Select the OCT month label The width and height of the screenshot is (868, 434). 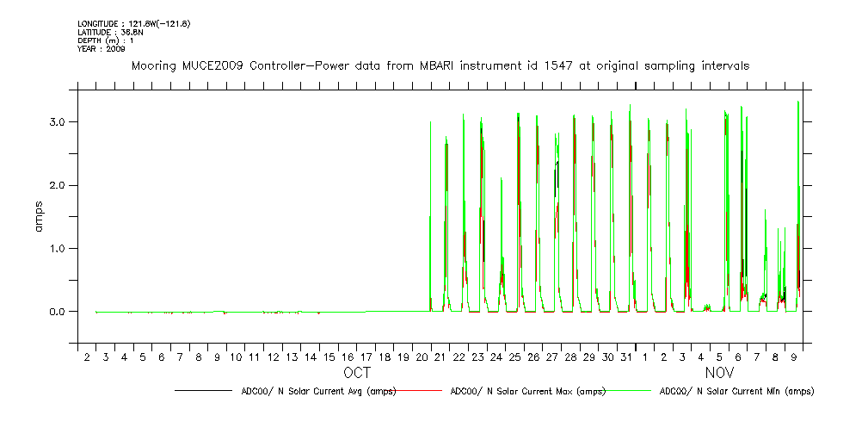[x=357, y=374]
